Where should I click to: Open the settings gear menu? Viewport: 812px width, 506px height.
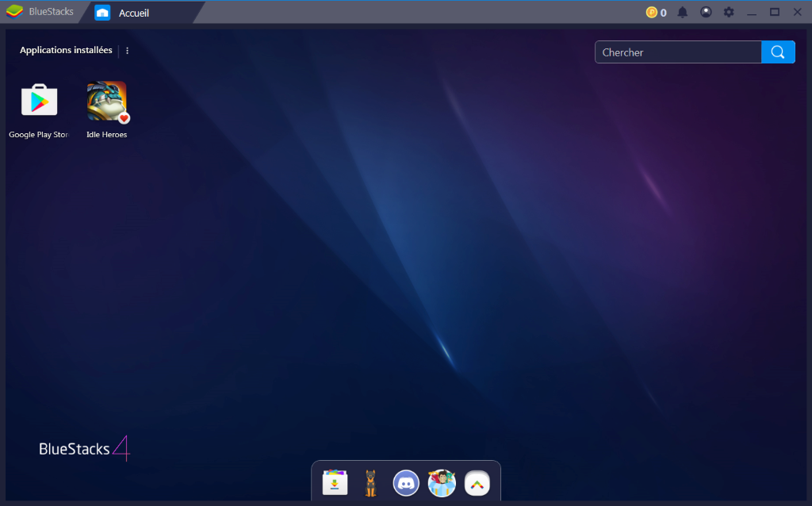729,12
